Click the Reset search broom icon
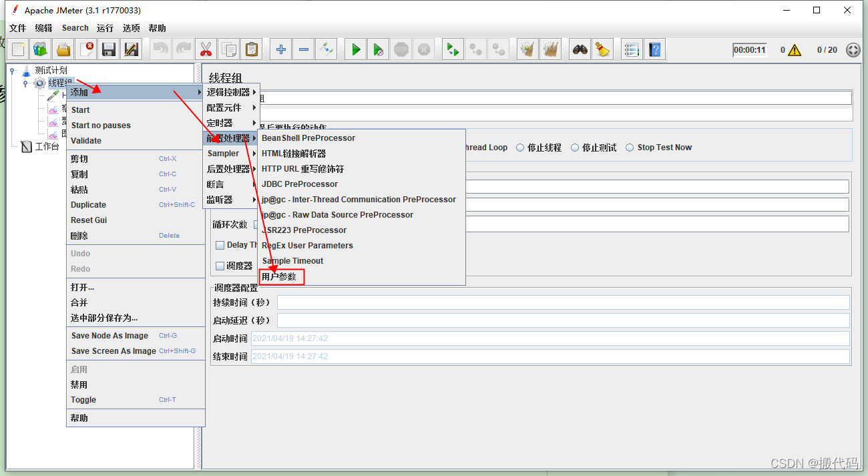The width and height of the screenshot is (868, 476). coord(603,49)
